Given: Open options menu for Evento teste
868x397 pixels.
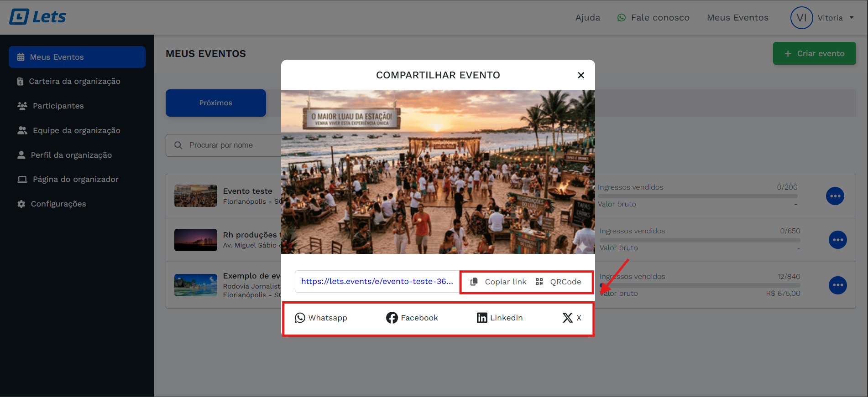Looking at the screenshot, I should point(835,196).
